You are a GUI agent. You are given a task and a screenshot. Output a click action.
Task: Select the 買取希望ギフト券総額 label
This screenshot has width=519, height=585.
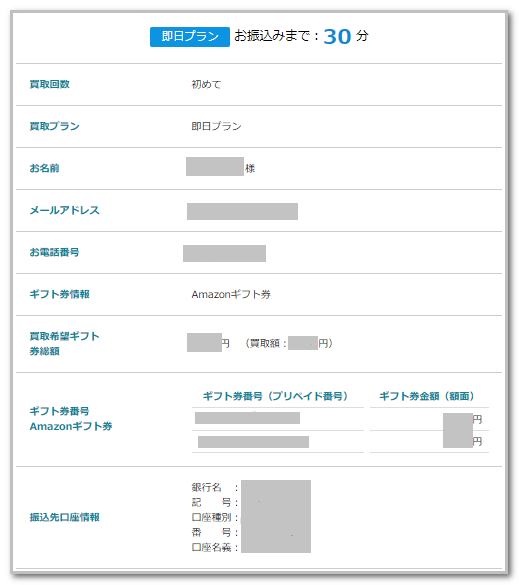(x=65, y=344)
